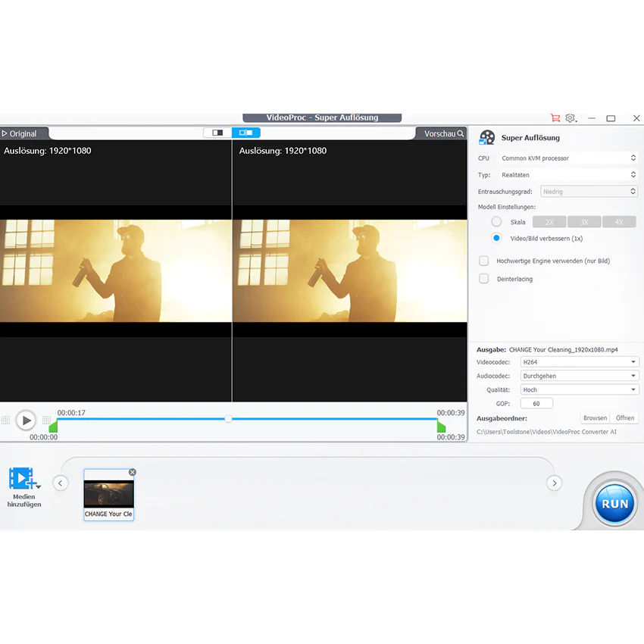Click the shopping cart icon
The width and height of the screenshot is (644, 644).
555,118
